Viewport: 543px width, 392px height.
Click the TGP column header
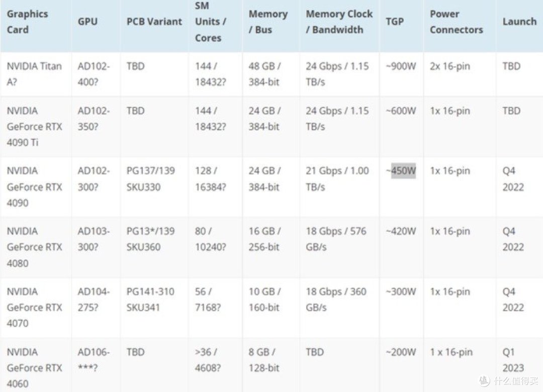395,22
